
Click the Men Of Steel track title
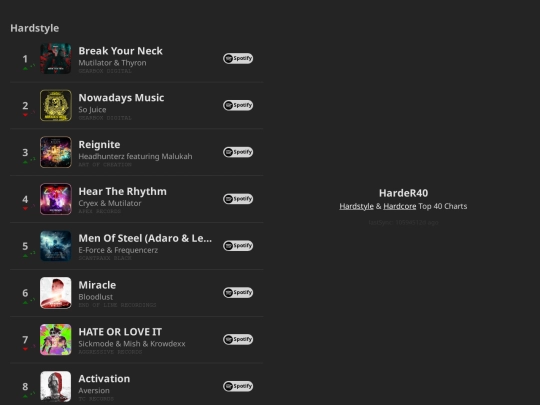pos(145,238)
